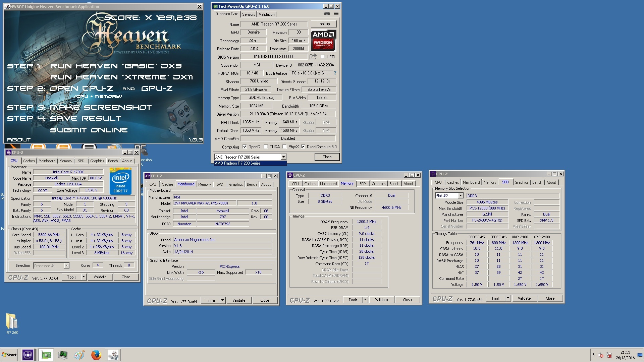Click the HWBOT Heaven robot taskbar icon
The image size is (644, 362).
pos(113,355)
